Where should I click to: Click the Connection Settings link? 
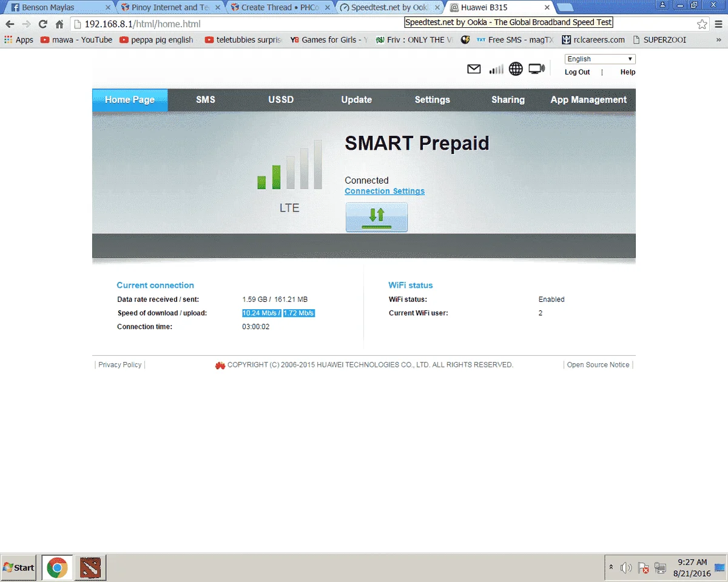coord(385,191)
